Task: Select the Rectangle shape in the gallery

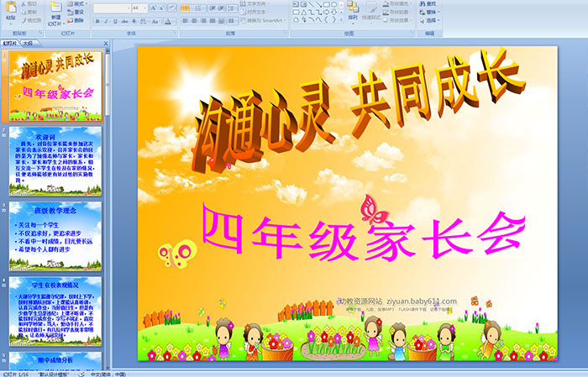Action: (326, 4)
